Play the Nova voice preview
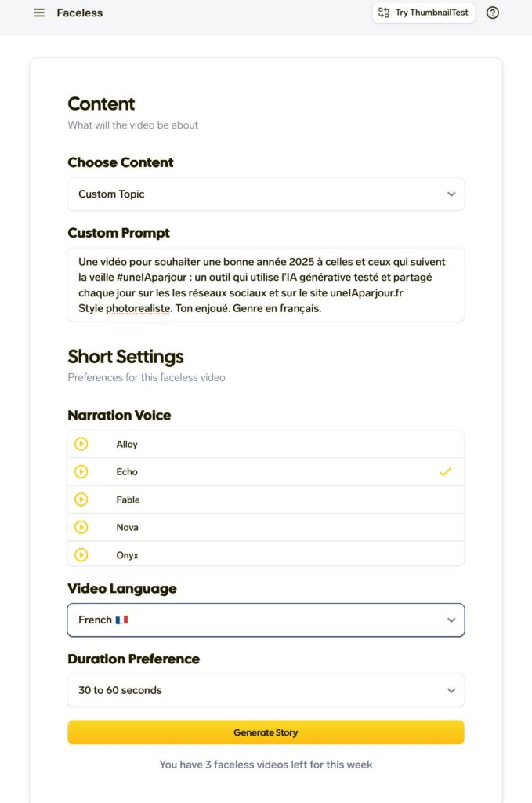This screenshot has height=803, width=532. [x=81, y=527]
